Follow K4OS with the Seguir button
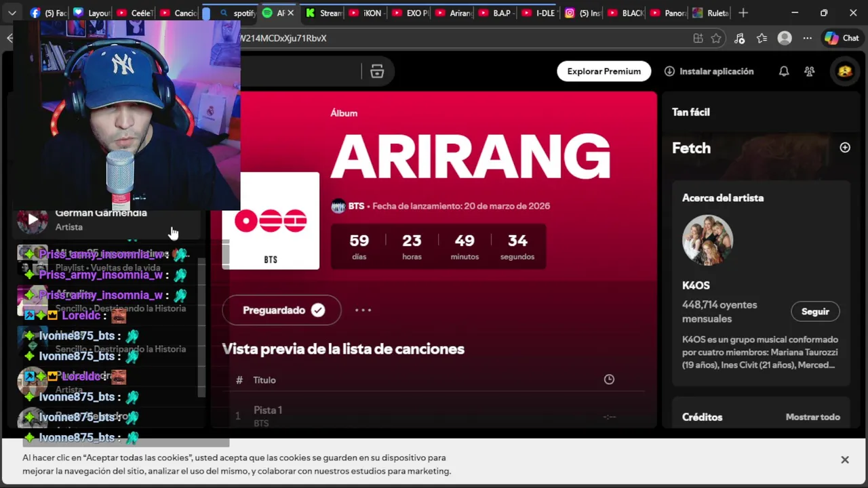The height and width of the screenshot is (488, 868). (815, 312)
